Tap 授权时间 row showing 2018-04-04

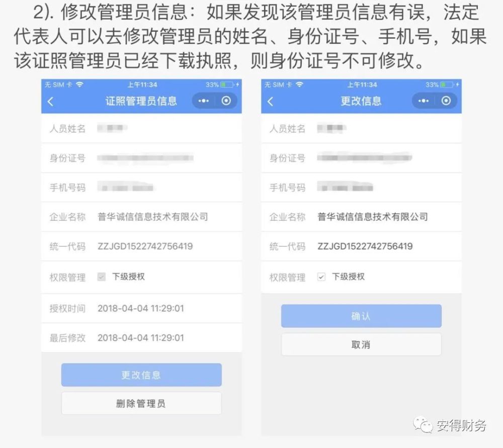tap(141, 308)
